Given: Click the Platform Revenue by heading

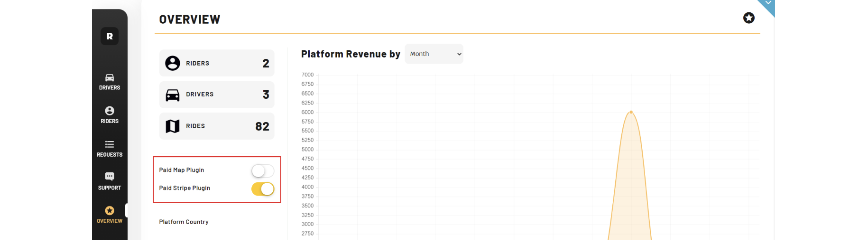Looking at the screenshot, I should 351,54.
